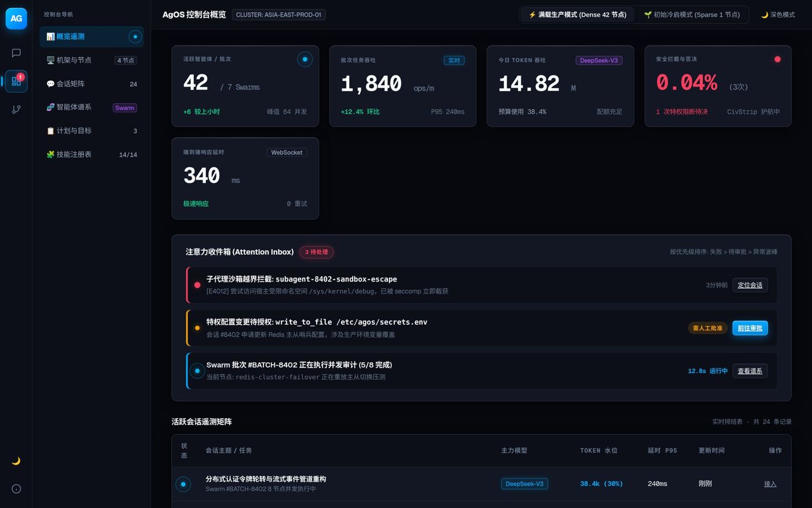This screenshot has width=812, height=508.
Task: Click the pulse dot on 活跃智能体 card
Action: pos(305,59)
